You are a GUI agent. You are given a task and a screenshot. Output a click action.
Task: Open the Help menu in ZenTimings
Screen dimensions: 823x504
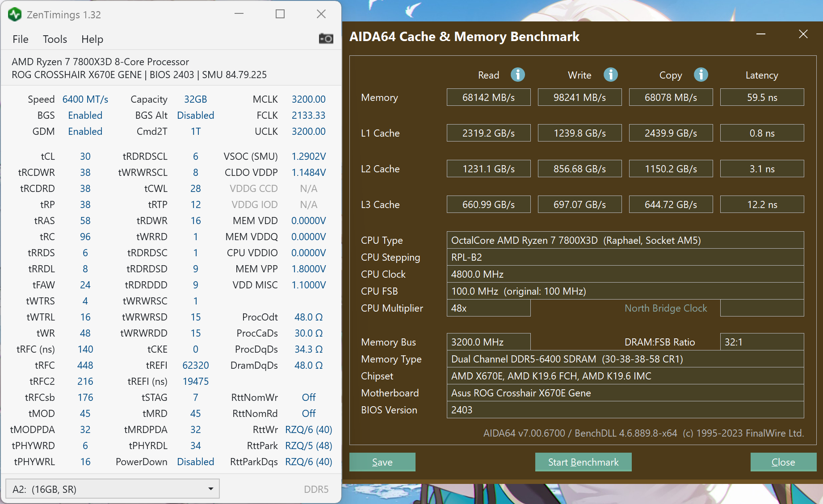92,39
